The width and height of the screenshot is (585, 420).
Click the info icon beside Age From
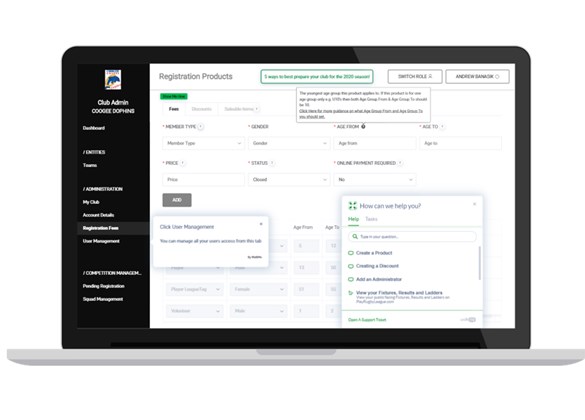(363, 126)
